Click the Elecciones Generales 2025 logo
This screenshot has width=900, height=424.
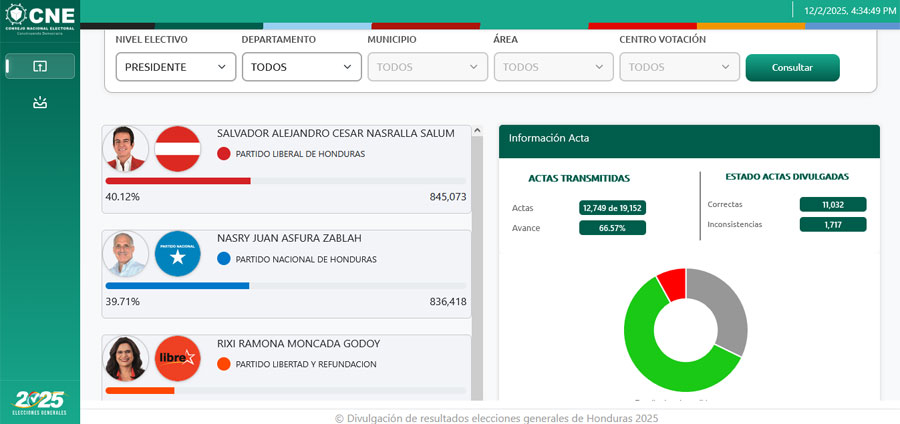[x=40, y=402]
